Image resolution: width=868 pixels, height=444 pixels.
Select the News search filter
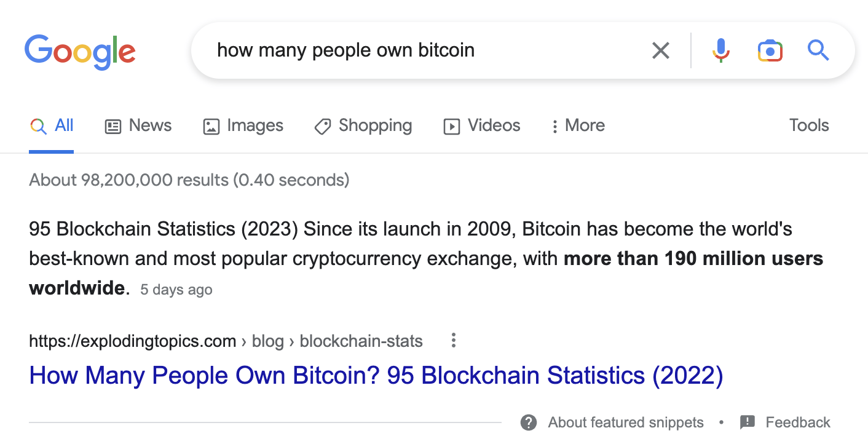(x=149, y=125)
